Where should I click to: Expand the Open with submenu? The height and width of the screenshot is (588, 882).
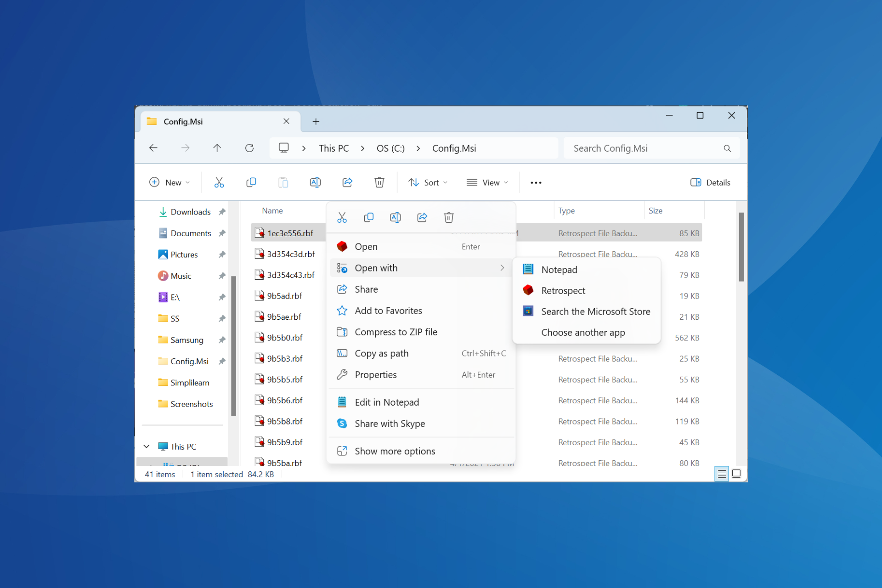point(421,268)
